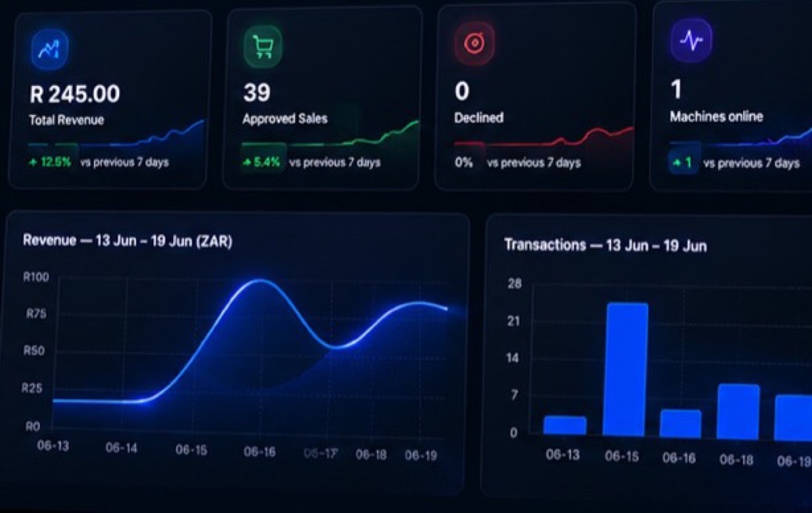
Task: Click the 06-18 transactions bar
Action: [738, 411]
